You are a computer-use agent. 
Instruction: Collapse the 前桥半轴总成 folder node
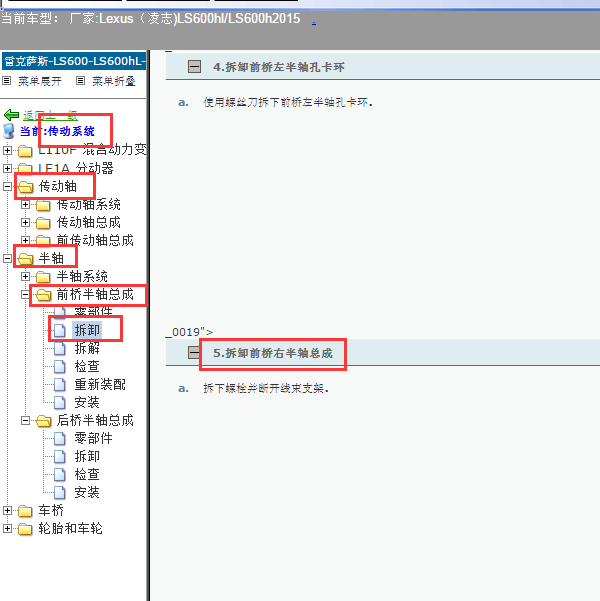(x=25, y=294)
